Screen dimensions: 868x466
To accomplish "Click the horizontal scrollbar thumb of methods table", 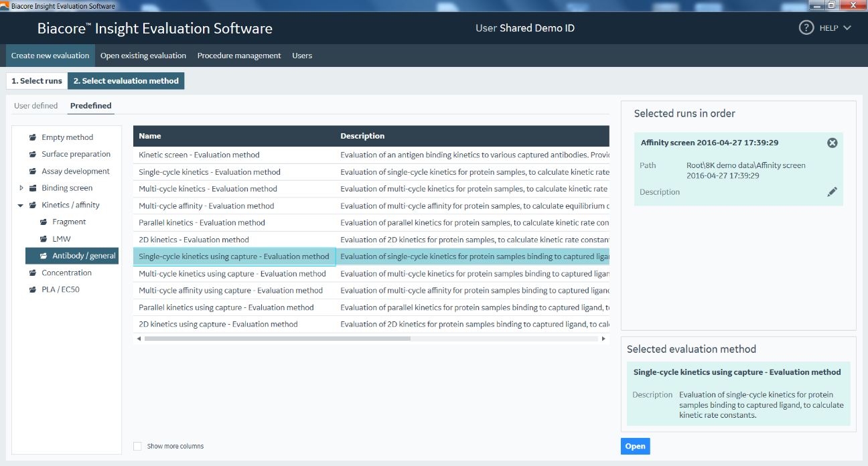I will (x=277, y=339).
